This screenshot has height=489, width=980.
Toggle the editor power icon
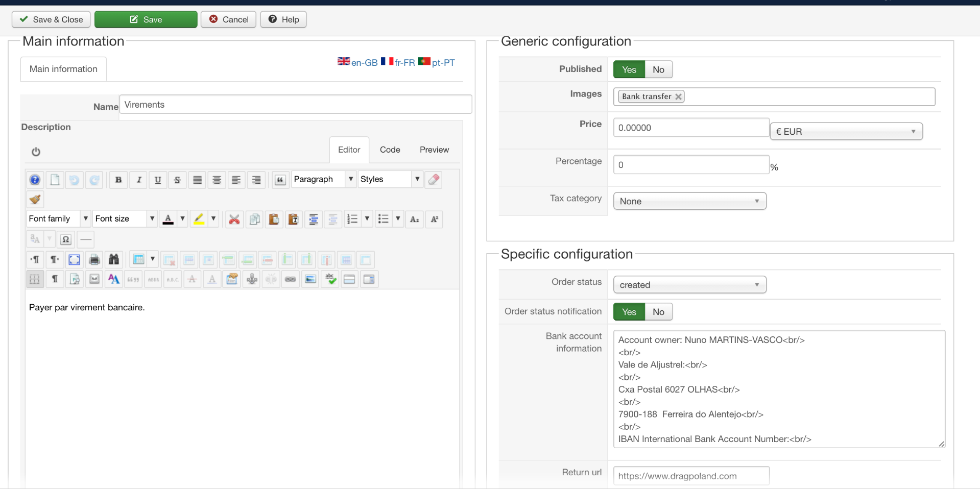coord(36,152)
